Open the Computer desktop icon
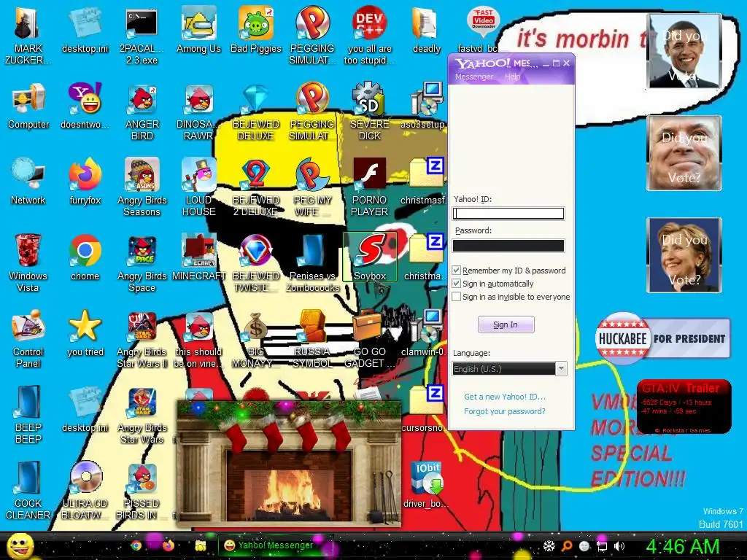Image resolution: width=747 pixels, height=560 pixels. click(28, 106)
